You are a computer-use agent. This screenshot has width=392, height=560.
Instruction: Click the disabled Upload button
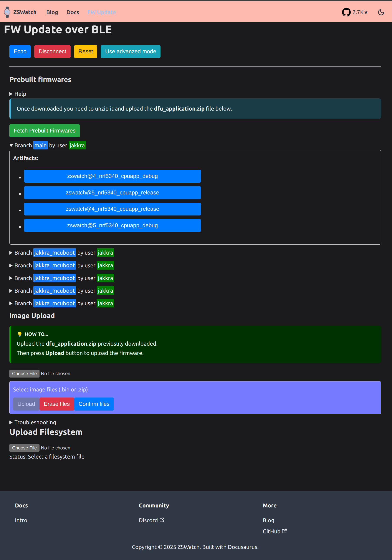coord(26,404)
